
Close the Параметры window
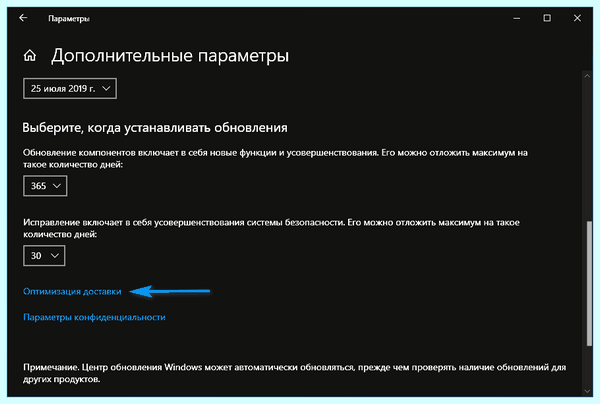point(577,18)
